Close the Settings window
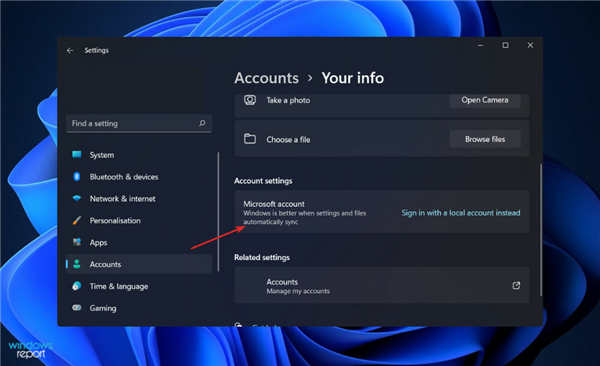Image resolution: width=600 pixels, height=366 pixels. (x=530, y=45)
